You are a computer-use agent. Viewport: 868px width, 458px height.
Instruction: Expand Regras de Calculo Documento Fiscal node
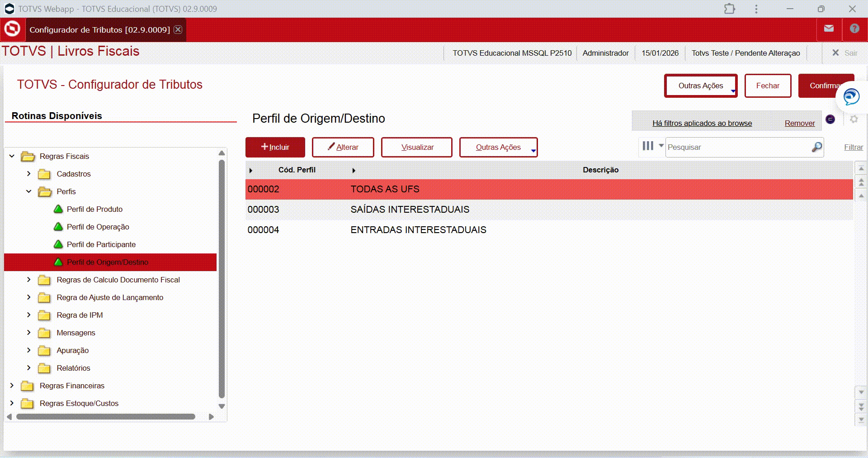(x=28, y=280)
